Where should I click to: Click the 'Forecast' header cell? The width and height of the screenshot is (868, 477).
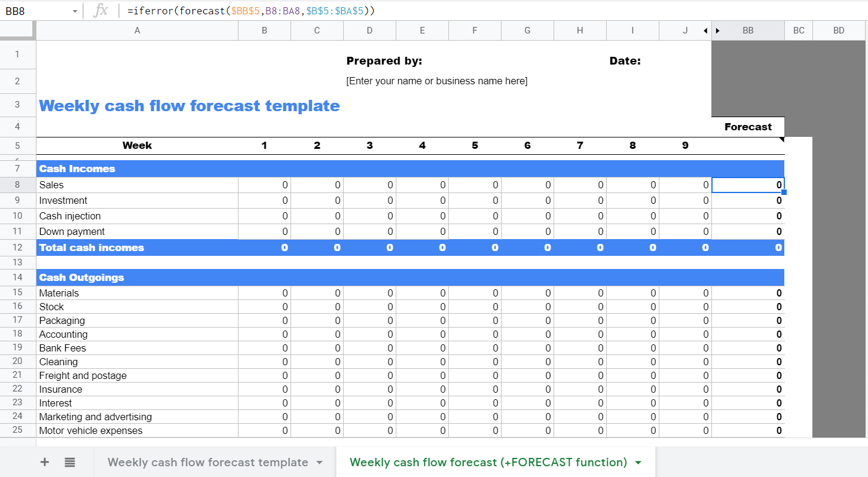click(x=748, y=127)
